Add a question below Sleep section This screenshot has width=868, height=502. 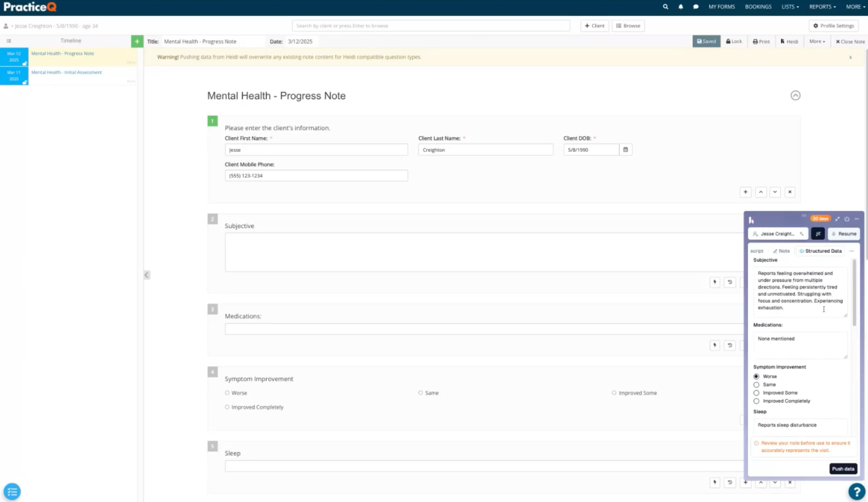(745, 482)
